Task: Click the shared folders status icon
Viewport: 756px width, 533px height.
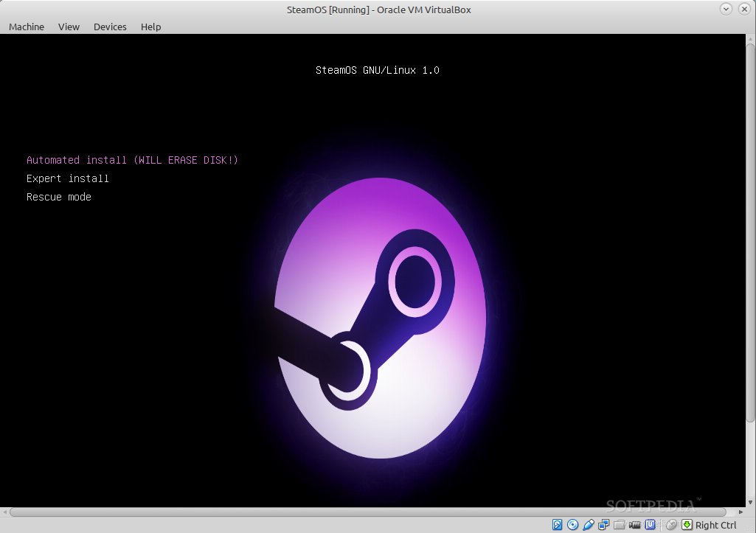Action: [x=619, y=524]
